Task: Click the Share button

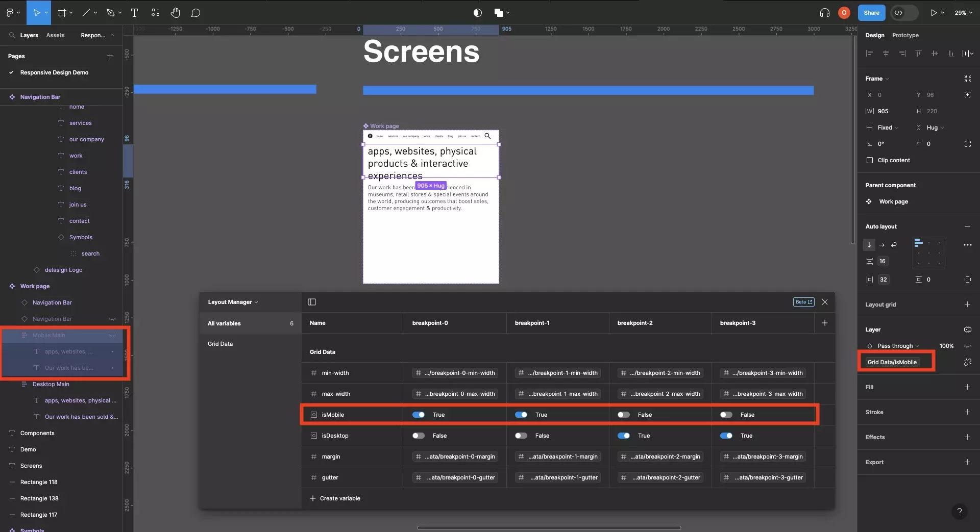Action: [x=871, y=13]
